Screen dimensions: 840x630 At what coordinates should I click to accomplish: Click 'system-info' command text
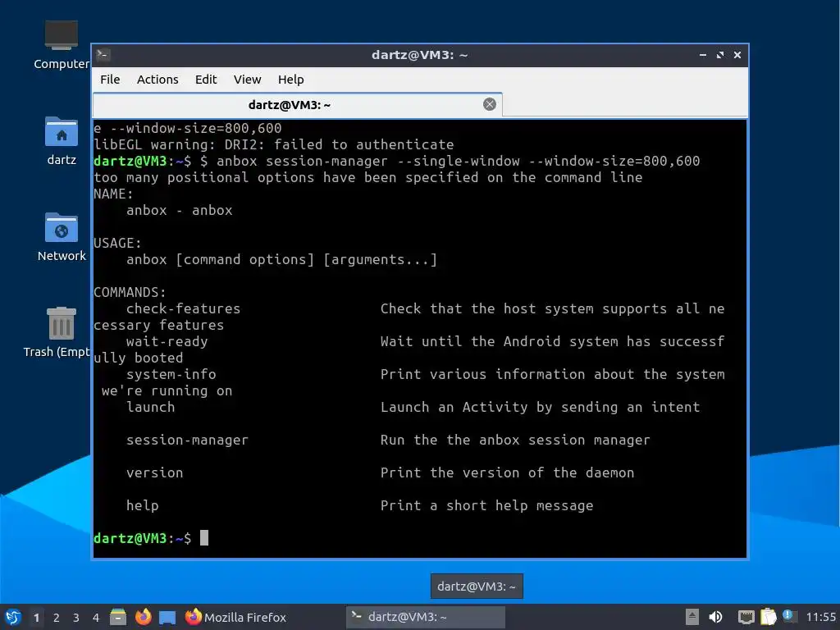click(171, 374)
